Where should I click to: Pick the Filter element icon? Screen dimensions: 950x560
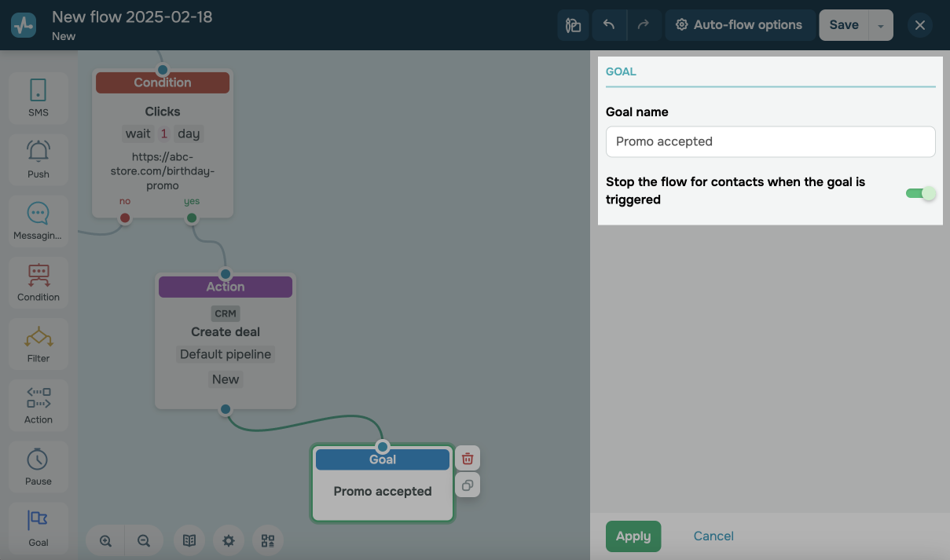pos(38,343)
